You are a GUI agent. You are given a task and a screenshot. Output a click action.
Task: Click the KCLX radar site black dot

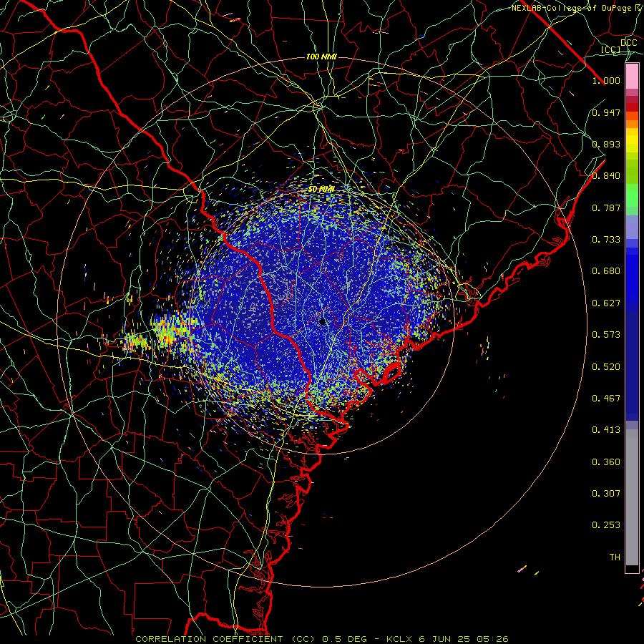(x=322, y=321)
